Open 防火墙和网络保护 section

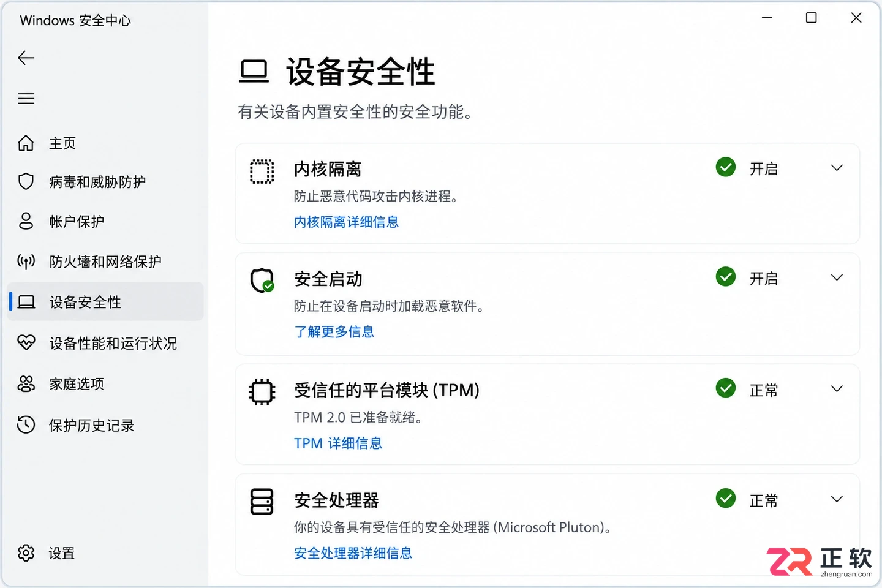[x=105, y=262]
